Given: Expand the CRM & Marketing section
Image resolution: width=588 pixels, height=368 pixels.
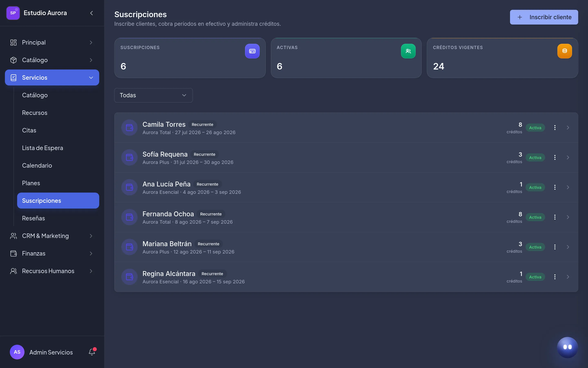Looking at the screenshot, I should 52,236.
